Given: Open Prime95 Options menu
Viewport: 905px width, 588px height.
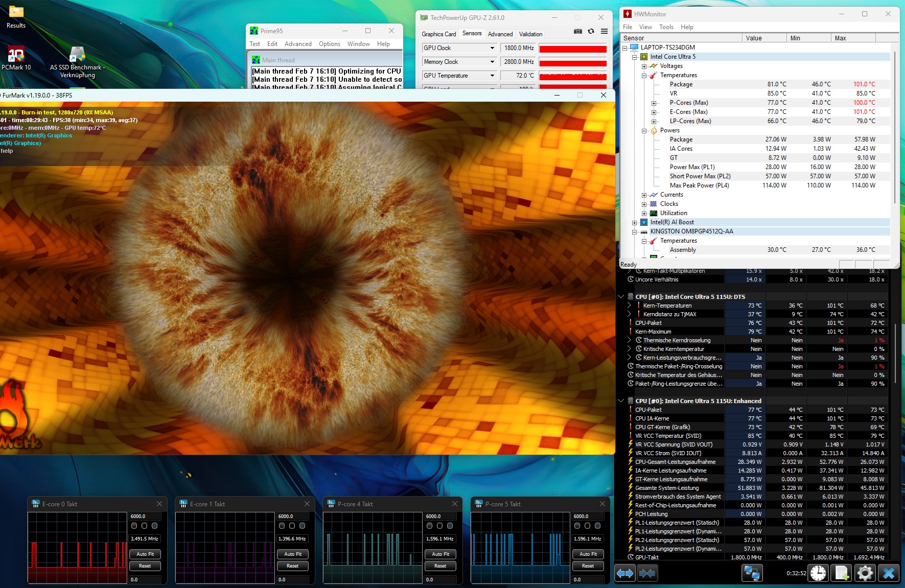Looking at the screenshot, I should [x=329, y=44].
